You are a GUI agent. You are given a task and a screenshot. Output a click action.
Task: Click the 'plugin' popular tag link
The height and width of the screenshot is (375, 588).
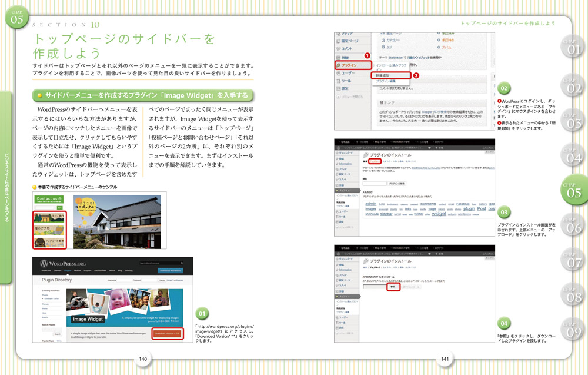pos(469,209)
